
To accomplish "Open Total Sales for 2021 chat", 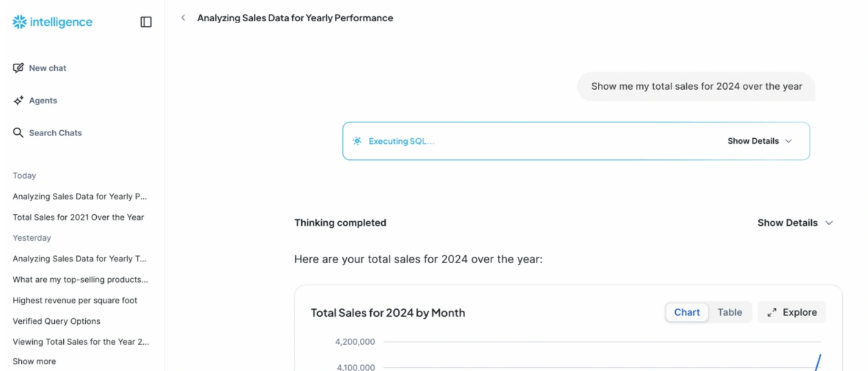I will (79, 217).
